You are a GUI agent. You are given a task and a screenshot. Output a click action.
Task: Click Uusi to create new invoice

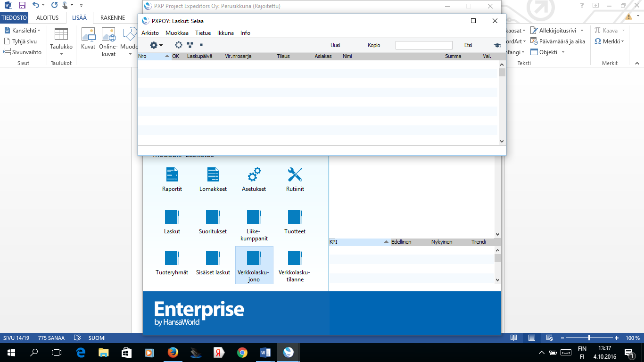point(336,45)
